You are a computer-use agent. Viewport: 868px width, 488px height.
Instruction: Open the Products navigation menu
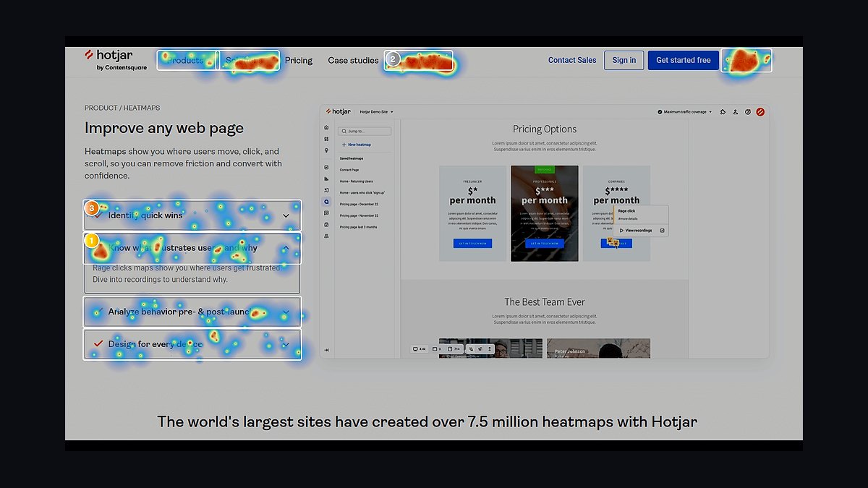[x=188, y=60]
